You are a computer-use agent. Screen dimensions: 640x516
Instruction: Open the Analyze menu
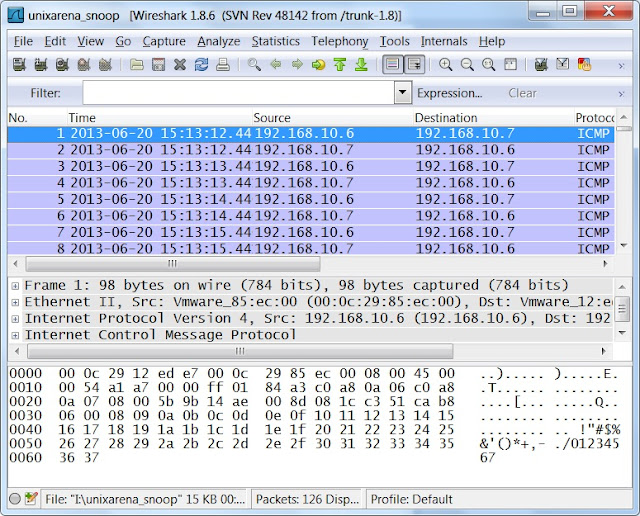coord(218,41)
